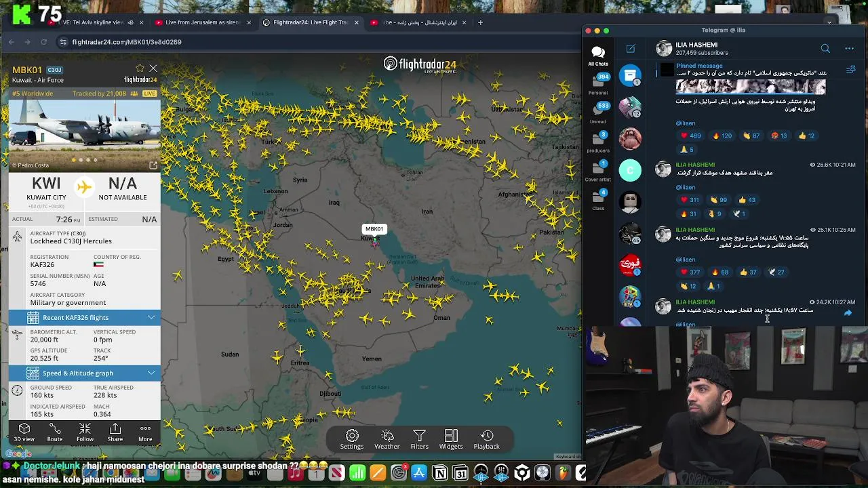
Task: Mute the audio on Tel Aviv skyline tab
Action: 130,22
